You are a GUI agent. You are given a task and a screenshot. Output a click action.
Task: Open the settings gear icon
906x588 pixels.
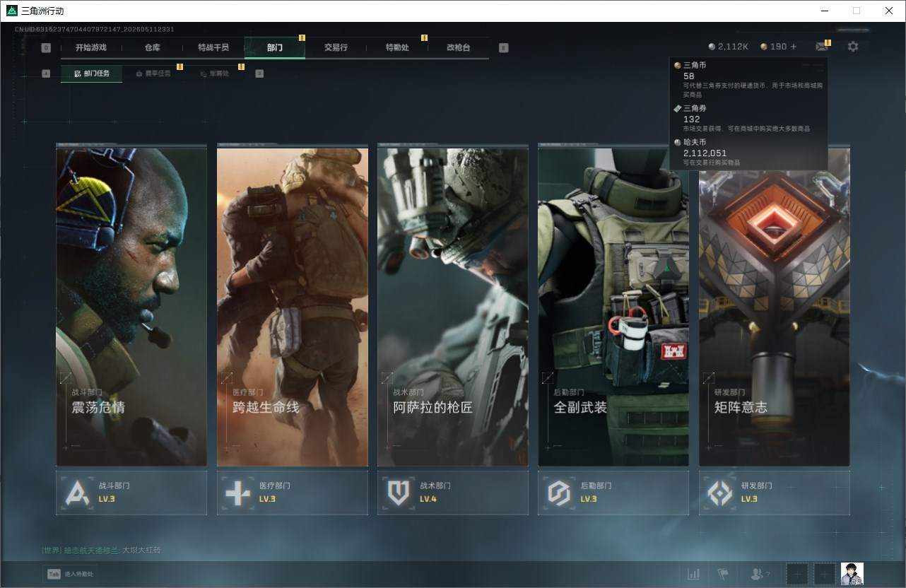tap(853, 47)
